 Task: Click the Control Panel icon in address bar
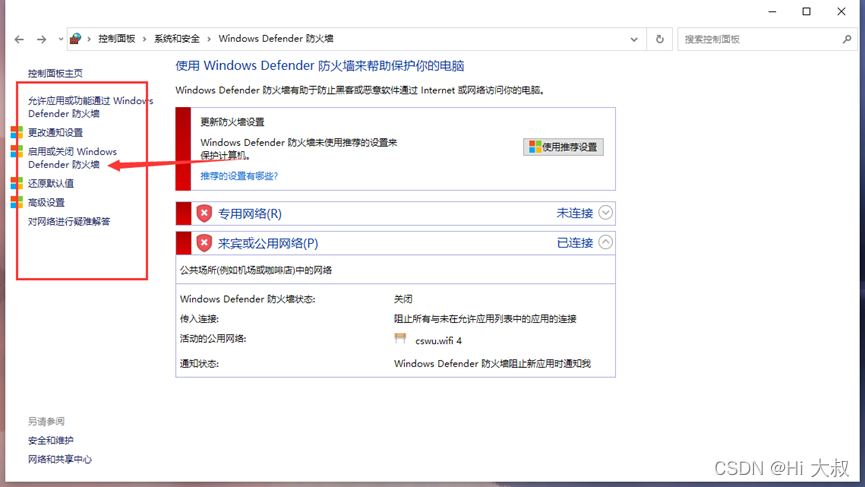[76, 39]
